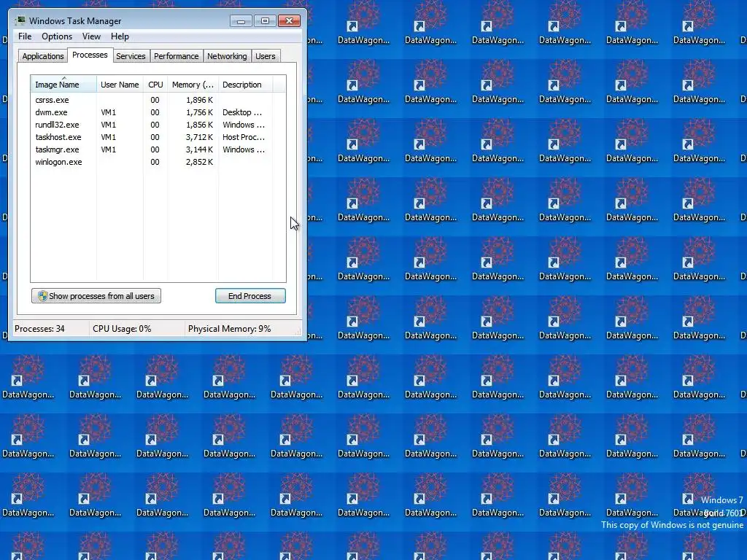
Task: Click VM1 in the dwm.exe row
Action: pos(109,112)
